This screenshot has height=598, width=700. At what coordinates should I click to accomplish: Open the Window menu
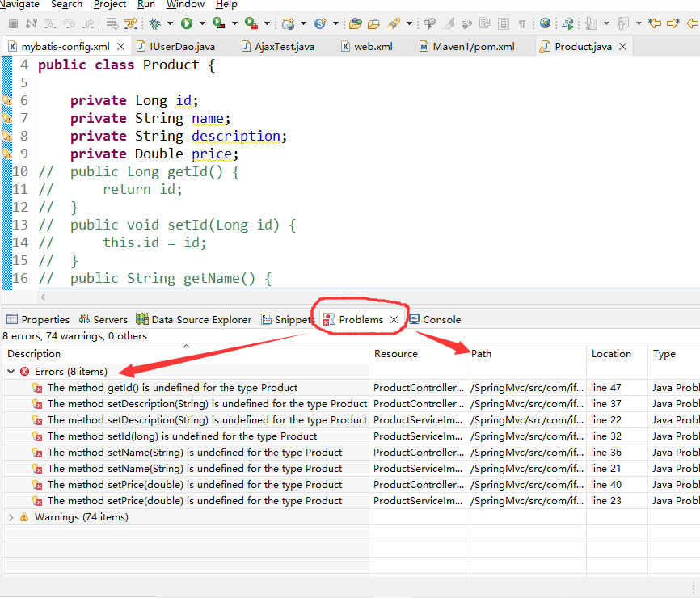click(185, 5)
